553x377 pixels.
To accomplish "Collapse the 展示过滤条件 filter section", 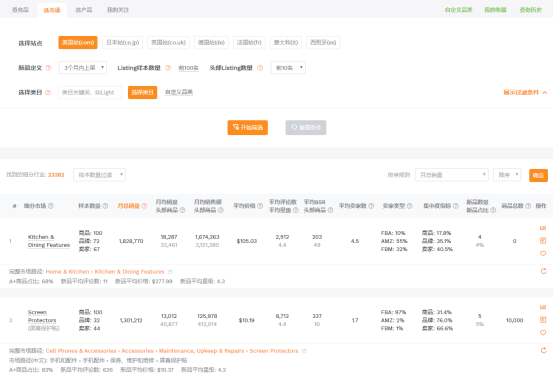I will 525,92.
